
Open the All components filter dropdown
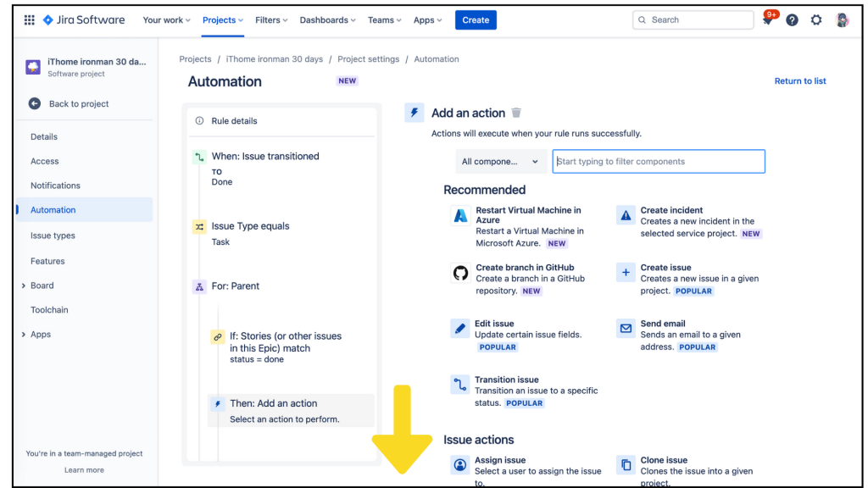[x=500, y=162]
